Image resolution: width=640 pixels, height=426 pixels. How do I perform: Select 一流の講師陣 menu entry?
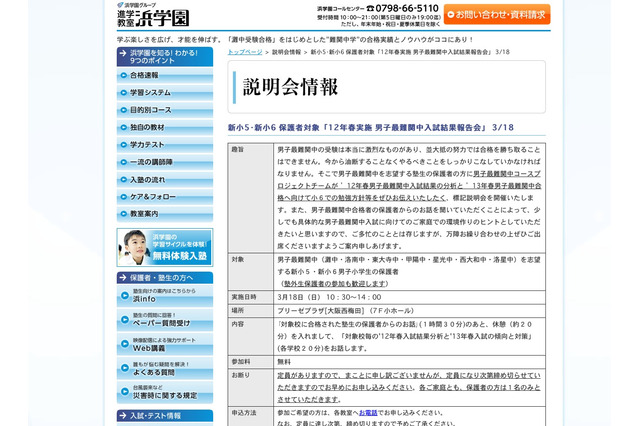click(164, 162)
